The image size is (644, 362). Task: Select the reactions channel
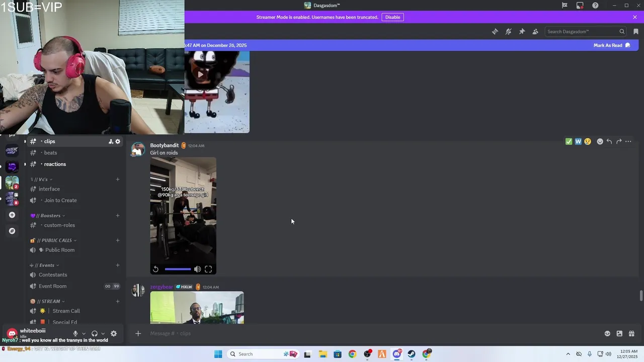click(75, 164)
